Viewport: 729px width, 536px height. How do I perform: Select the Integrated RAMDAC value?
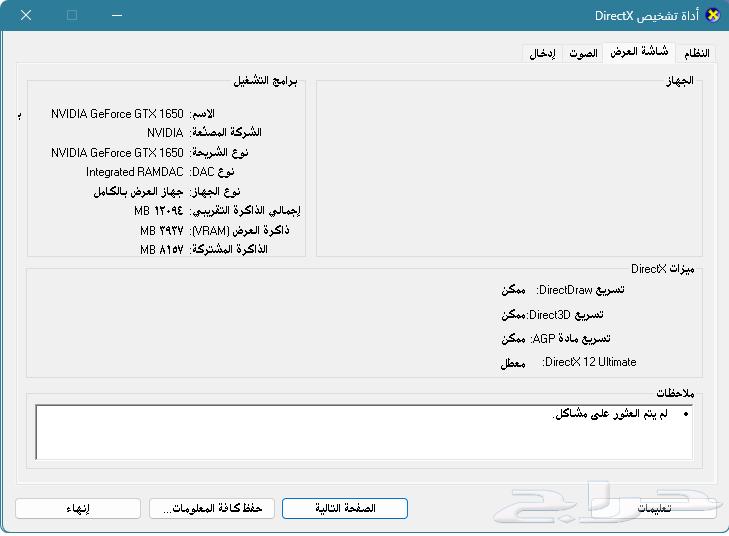135,172
